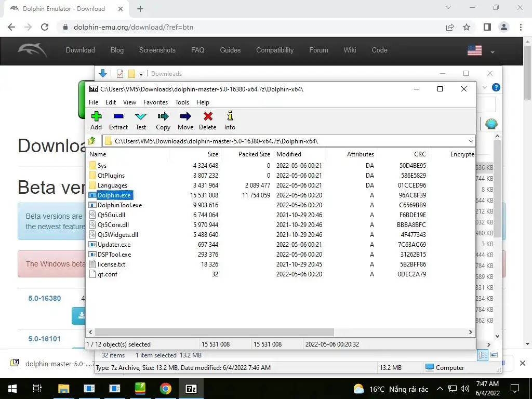532x399 pixels.
Task: Open the language flag dropdown
Action: (481, 51)
